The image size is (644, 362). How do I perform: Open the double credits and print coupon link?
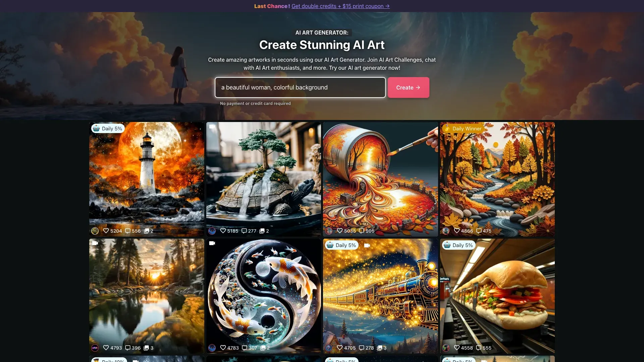click(340, 6)
